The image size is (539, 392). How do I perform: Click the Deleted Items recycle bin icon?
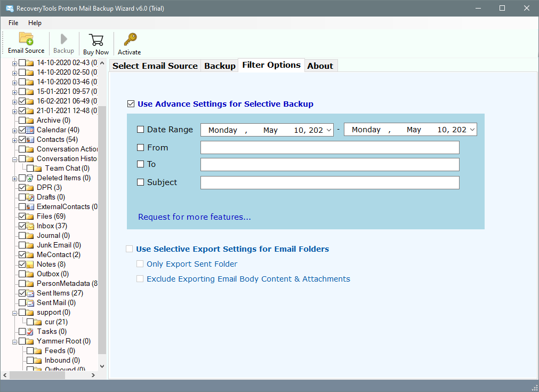pyautogui.click(x=30, y=178)
